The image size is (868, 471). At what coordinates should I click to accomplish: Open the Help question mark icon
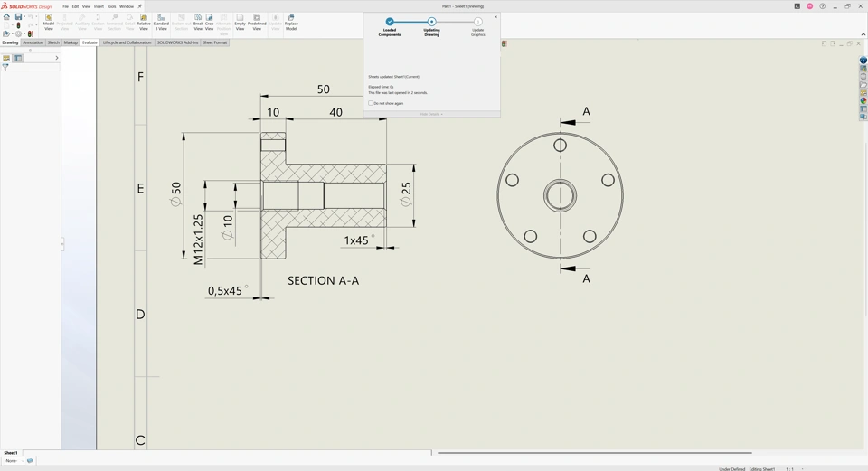[x=823, y=6]
